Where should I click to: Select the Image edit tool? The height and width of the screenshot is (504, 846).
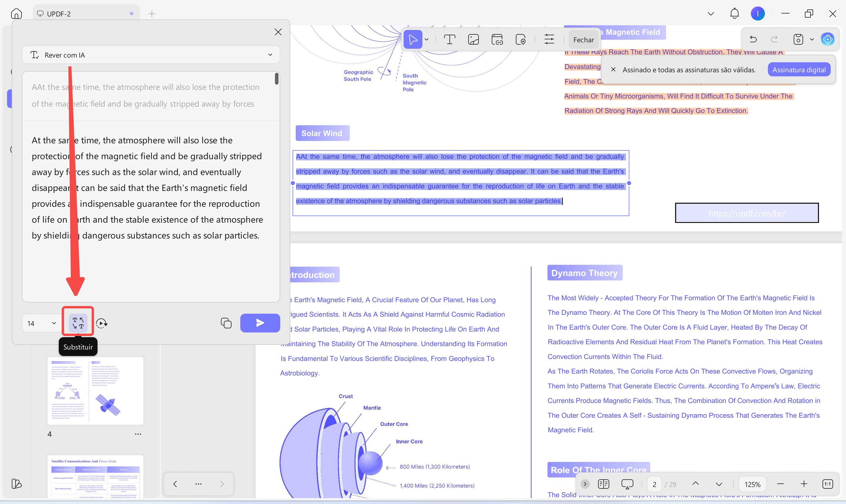(x=473, y=39)
